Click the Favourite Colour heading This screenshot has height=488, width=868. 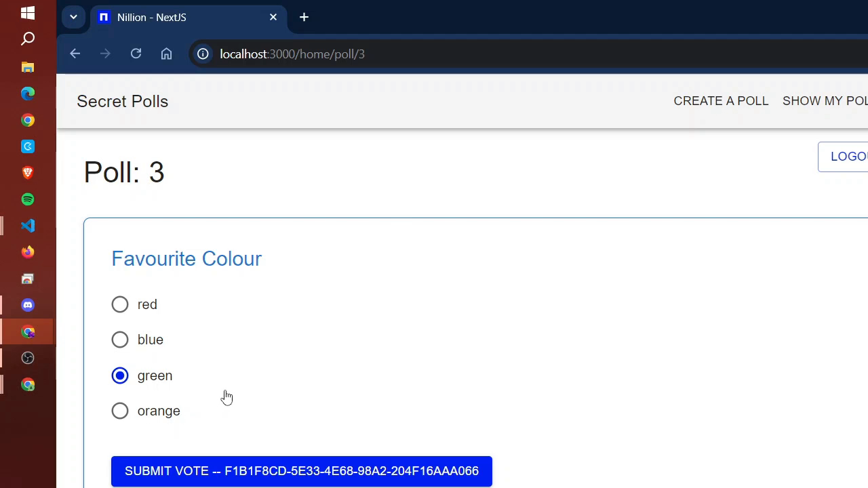186,259
